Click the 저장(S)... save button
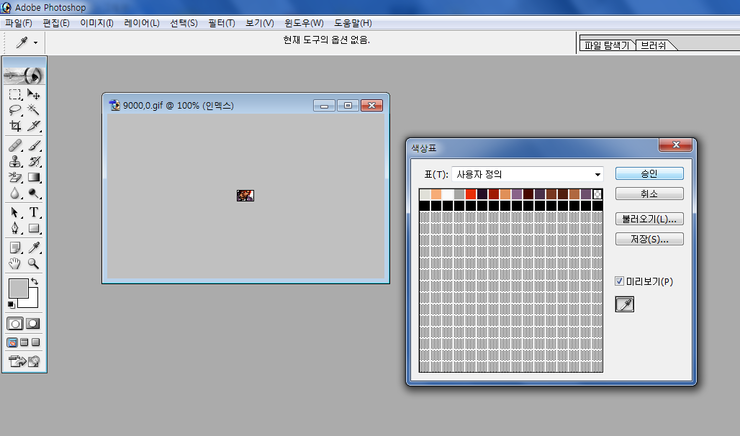The image size is (740, 436). [649, 239]
